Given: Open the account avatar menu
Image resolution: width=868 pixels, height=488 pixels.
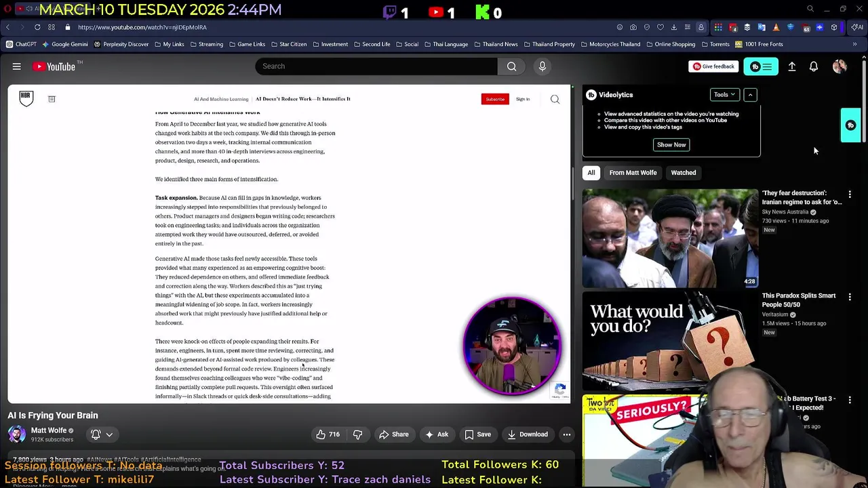Looking at the screenshot, I should (x=840, y=66).
